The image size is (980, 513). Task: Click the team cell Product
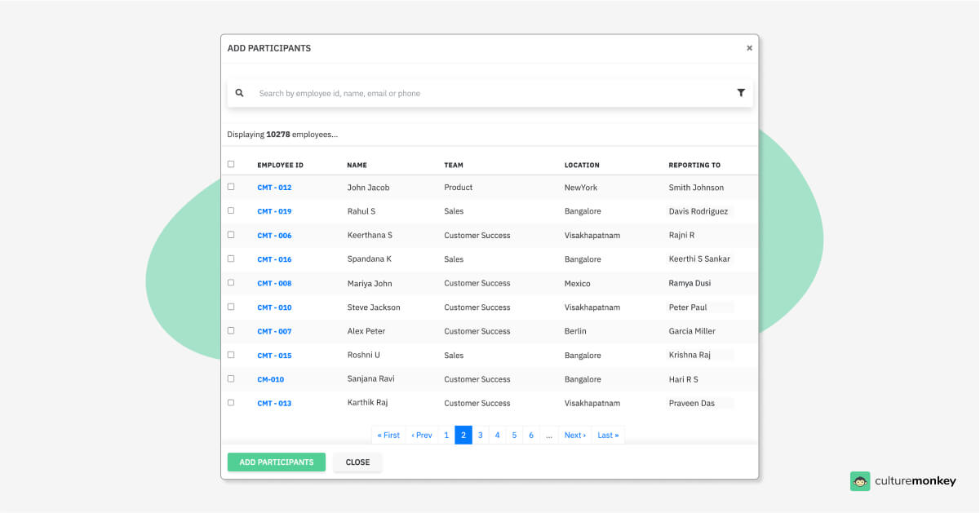[459, 188]
